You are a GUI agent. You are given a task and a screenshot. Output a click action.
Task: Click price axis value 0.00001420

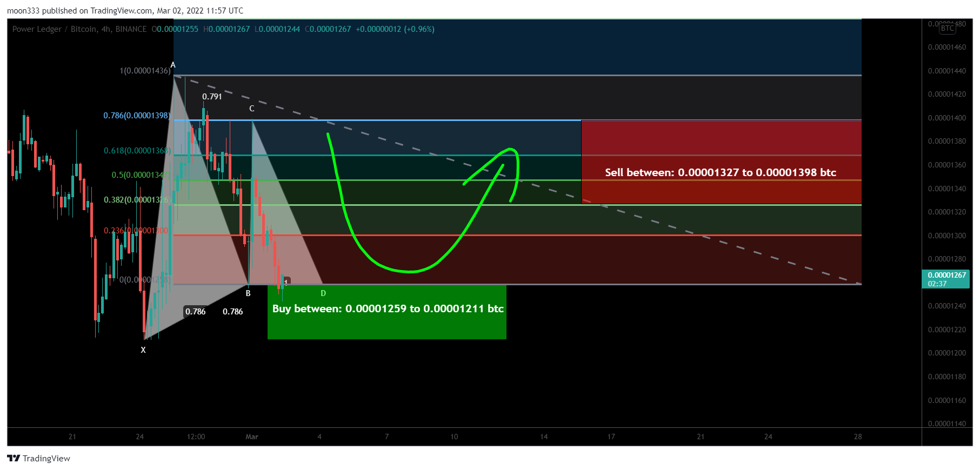(947, 95)
